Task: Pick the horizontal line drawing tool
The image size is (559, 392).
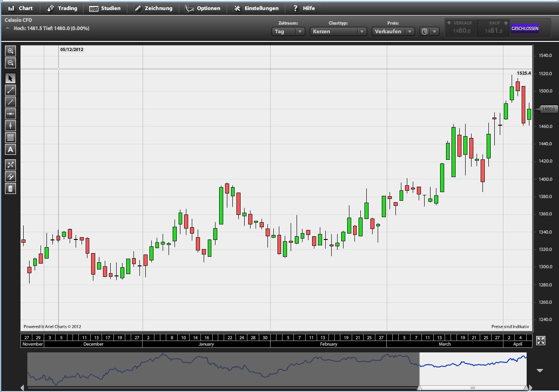Action: tap(10, 114)
